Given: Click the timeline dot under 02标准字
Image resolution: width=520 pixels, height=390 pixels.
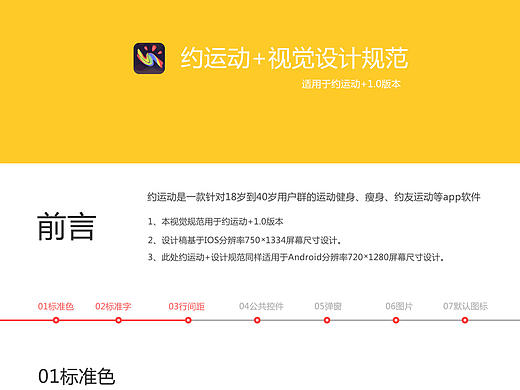Looking at the screenshot, I should [x=118, y=320].
